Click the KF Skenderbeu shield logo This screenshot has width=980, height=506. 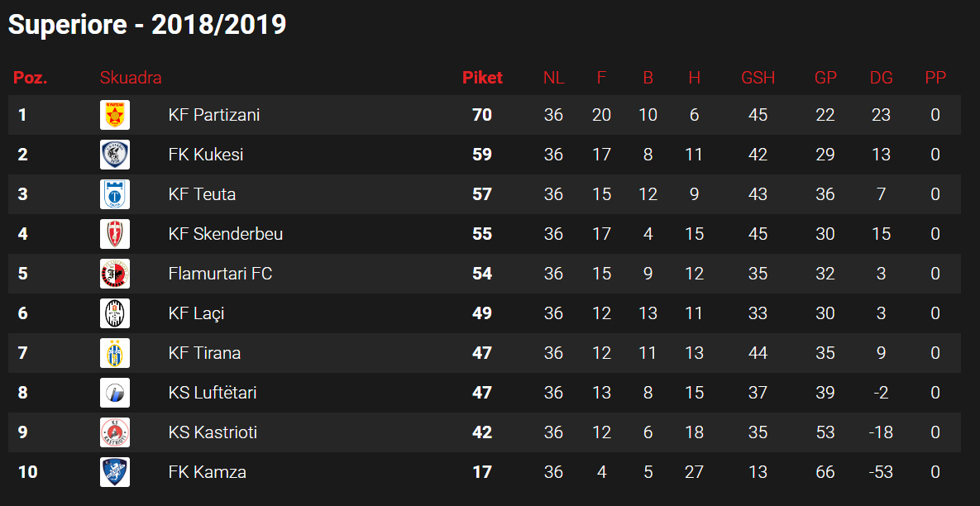115,234
